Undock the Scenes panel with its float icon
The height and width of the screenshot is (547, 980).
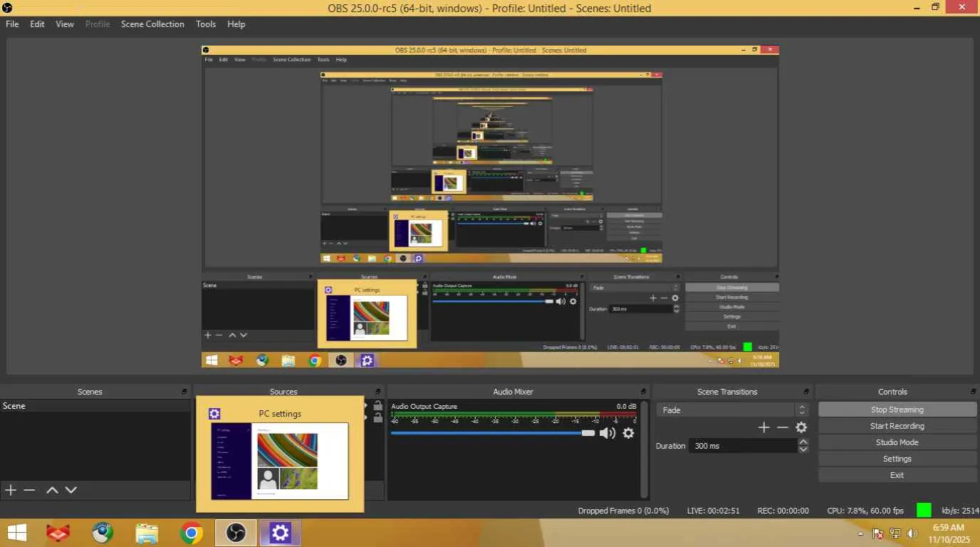(x=184, y=392)
